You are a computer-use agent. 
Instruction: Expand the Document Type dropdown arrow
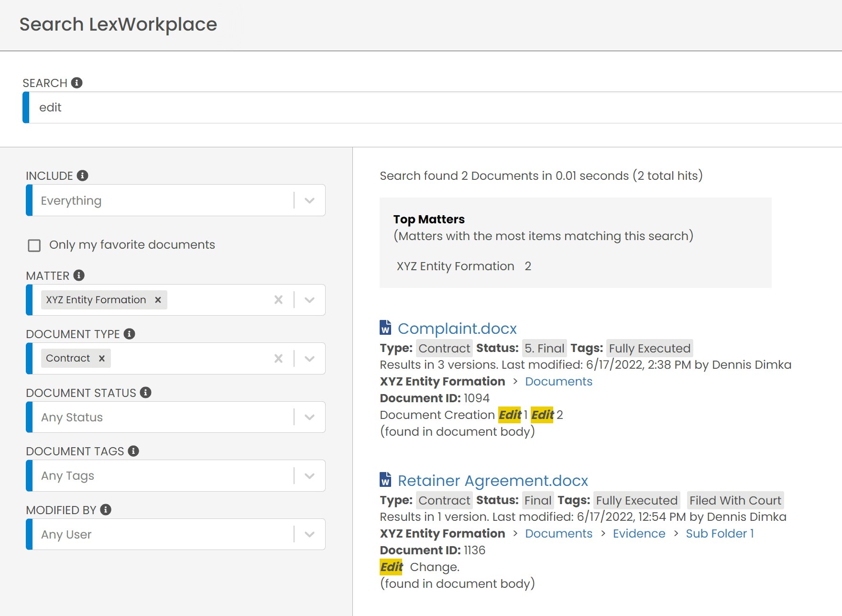click(309, 358)
